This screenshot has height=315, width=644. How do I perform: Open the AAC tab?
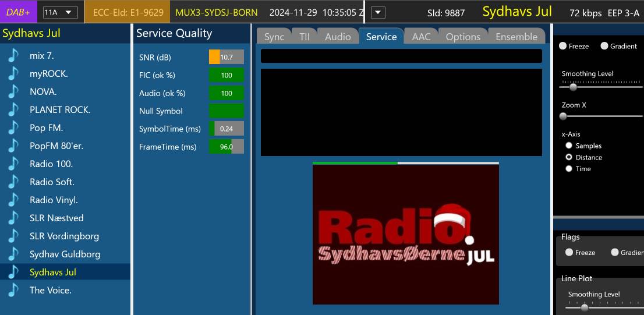click(x=421, y=37)
